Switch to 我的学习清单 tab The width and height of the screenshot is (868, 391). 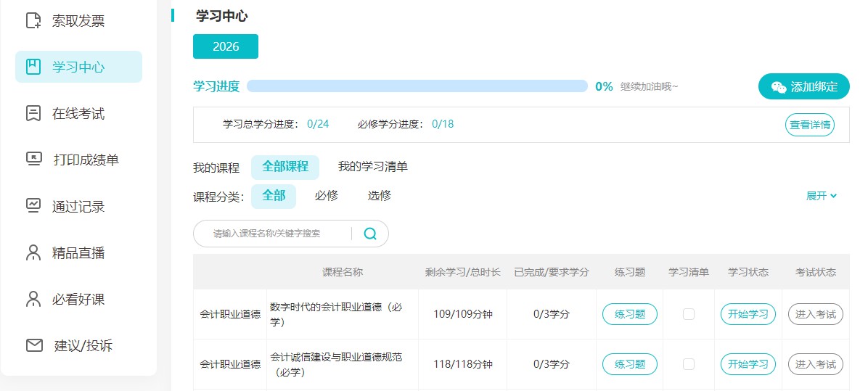click(x=373, y=166)
